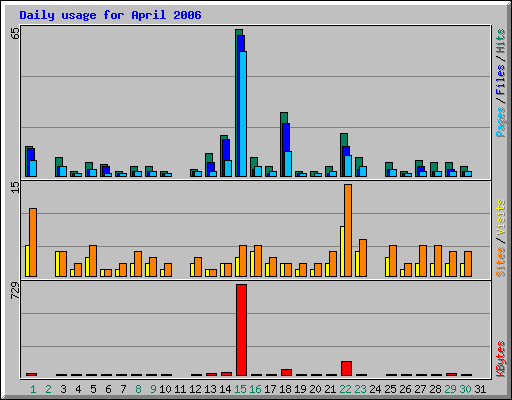The width and height of the screenshot is (512, 400).
Task: Select the tallest orange Visits bar on day 22
Action: (x=348, y=230)
